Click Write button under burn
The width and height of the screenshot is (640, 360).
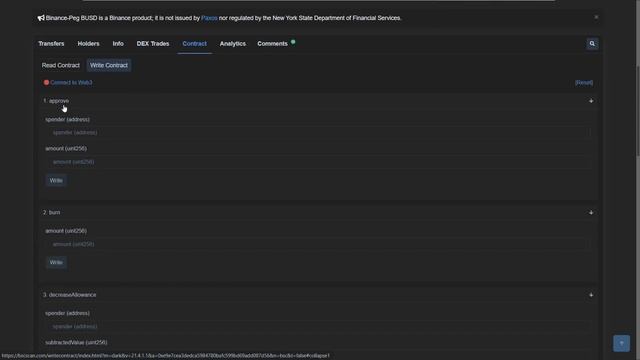tap(56, 262)
